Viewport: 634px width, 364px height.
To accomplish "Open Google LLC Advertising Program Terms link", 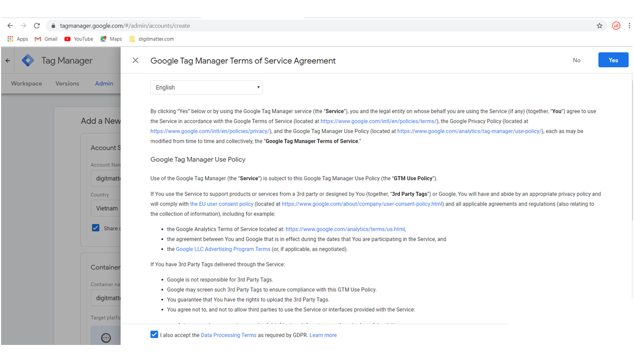I will [x=223, y=249].
